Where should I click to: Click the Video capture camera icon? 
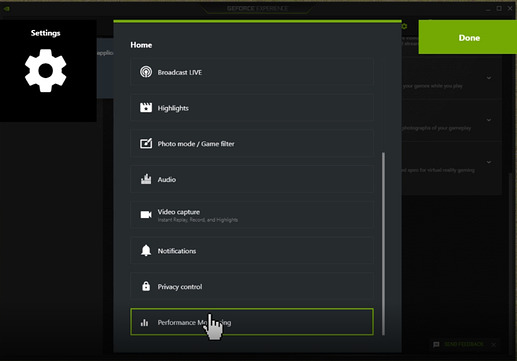(x=146, y=215)
